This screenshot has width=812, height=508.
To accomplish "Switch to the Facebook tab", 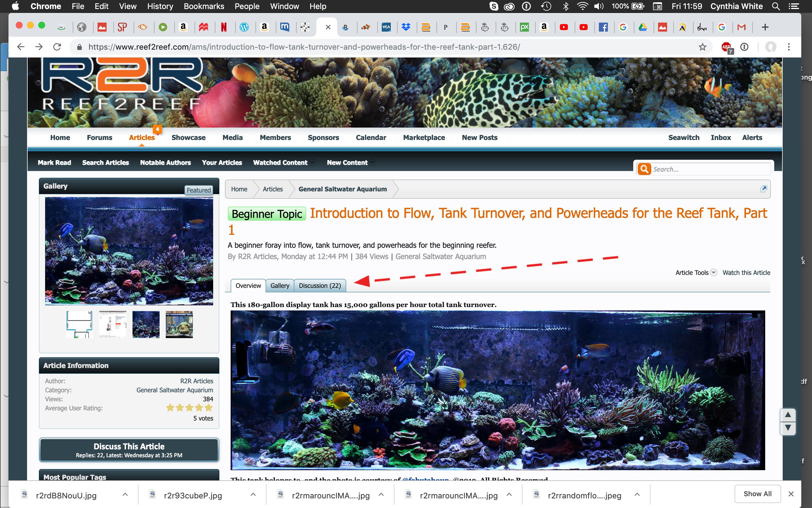I will 603,27.
